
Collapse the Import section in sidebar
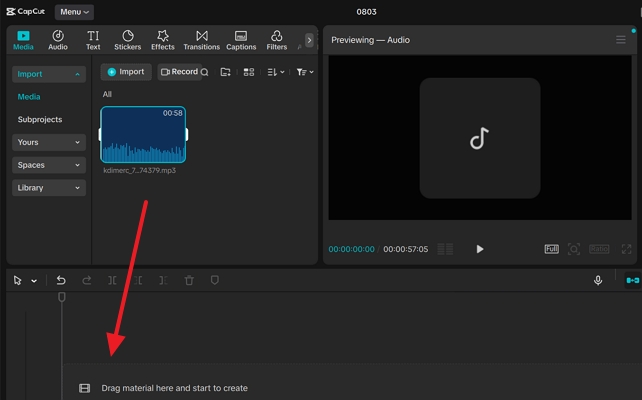pyautogui.click(x=49, y=74)
